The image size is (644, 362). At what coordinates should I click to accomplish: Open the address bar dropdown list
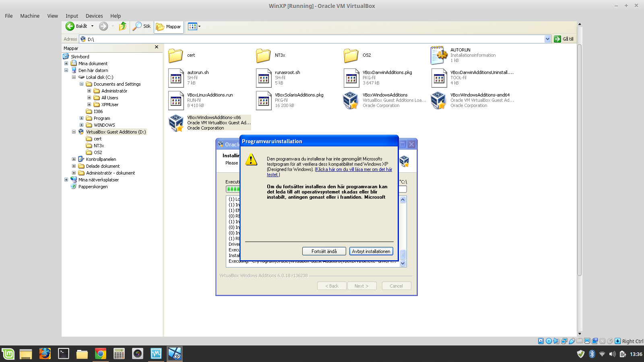pyautogui.click(x=547, y=39)
